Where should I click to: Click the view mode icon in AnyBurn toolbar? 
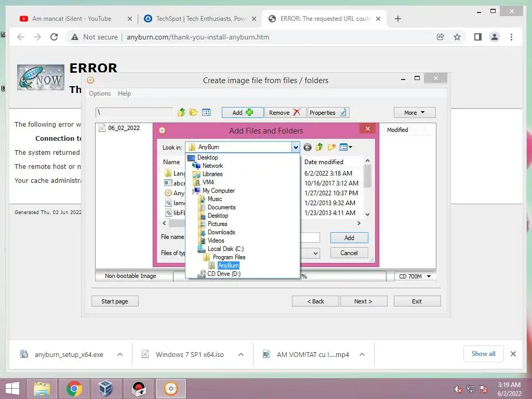[206, 112]
